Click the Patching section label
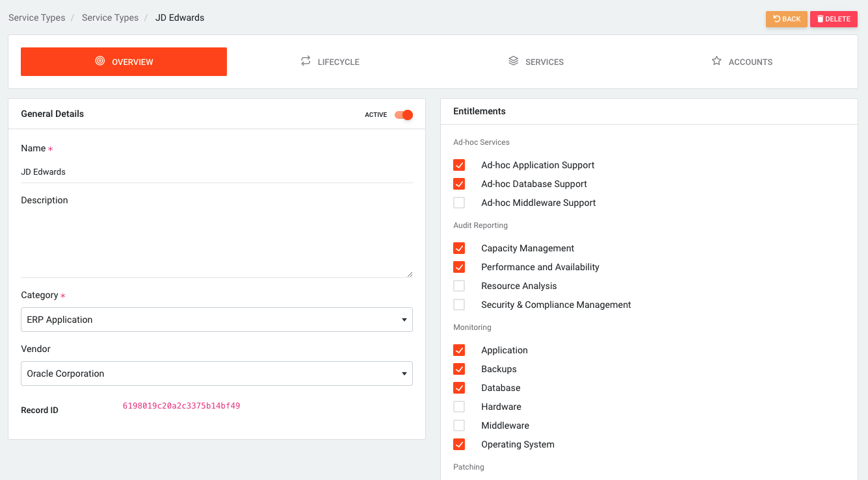This screenshot has width=868, height=480. [469, 467]
